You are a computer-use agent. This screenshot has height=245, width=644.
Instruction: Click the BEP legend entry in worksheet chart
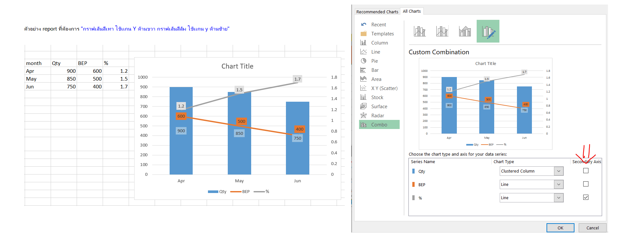[x=240, y=192]
